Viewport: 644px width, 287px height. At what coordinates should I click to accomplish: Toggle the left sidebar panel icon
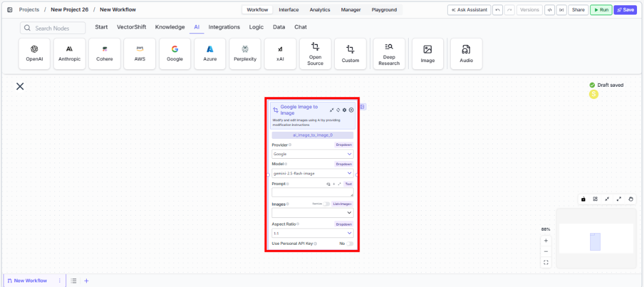click(x=10, y=9)
